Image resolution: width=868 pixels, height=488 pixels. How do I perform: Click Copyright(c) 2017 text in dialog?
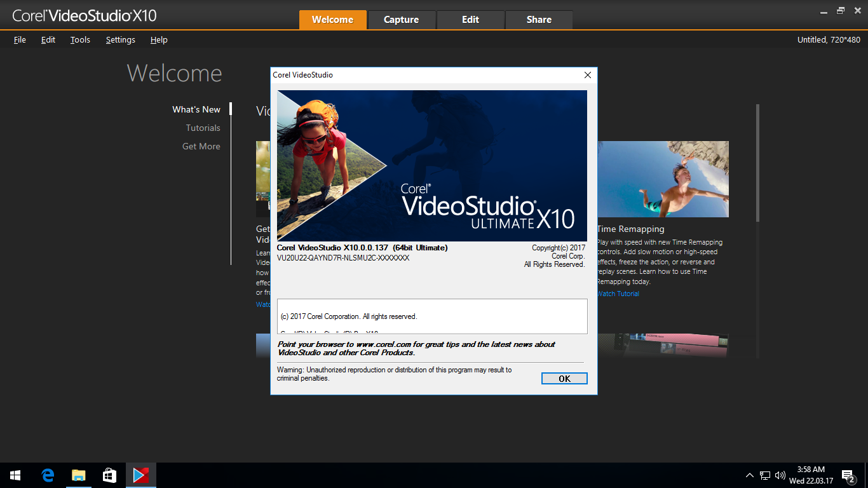pos(559,248)
